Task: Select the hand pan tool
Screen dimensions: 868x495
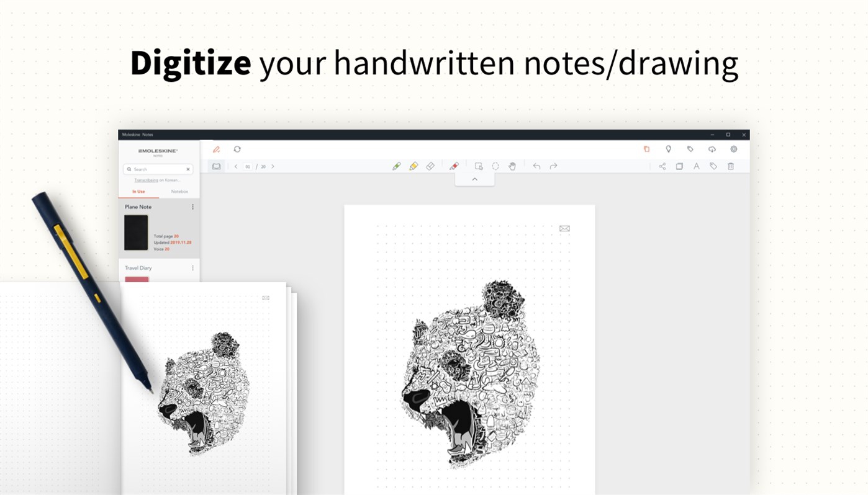Action: pos(512,166)
